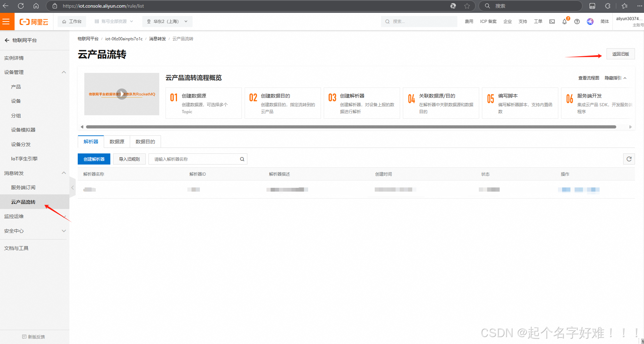The image size is (644, 344).
Task: Switch to the 解析器 tab
Action: point(91,142)
